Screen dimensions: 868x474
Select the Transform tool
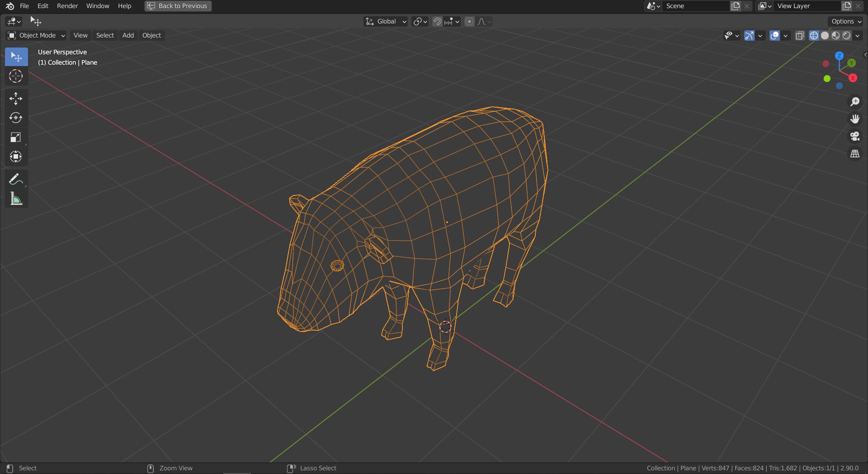coord(16,156)
